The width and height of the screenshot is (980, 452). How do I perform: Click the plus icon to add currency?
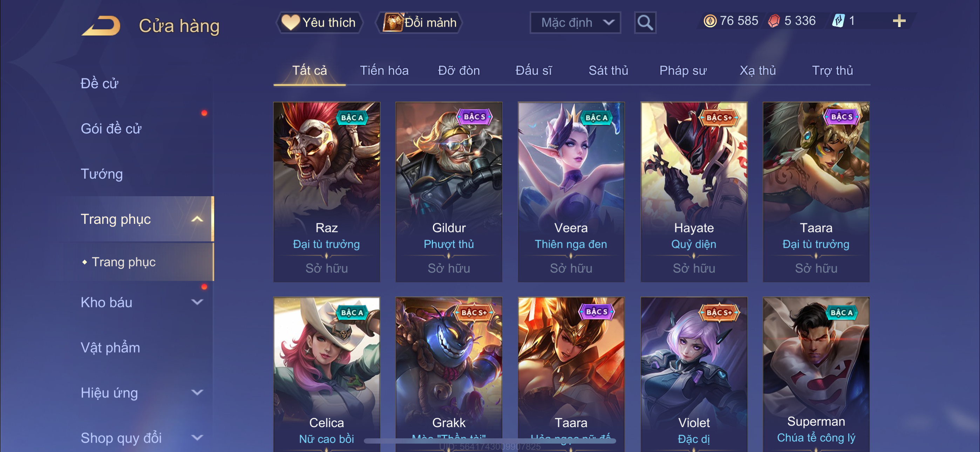click(899, 21)
